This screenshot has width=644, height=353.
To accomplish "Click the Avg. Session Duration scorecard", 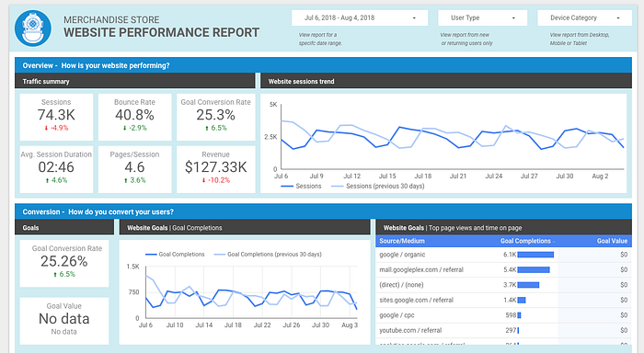I will (56, 169).
